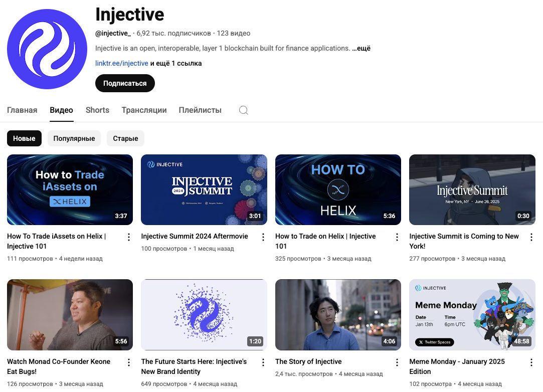Click the @injective_ channel handle

click(113, 33)
